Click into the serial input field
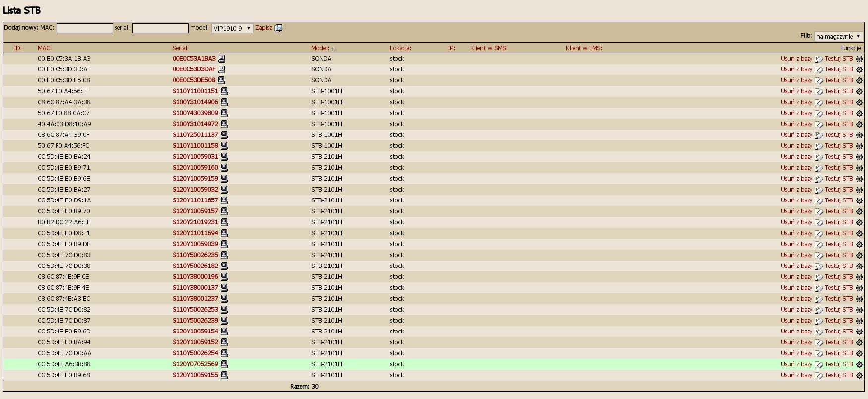Screen dimensions: 868x399 click(161, 28)
